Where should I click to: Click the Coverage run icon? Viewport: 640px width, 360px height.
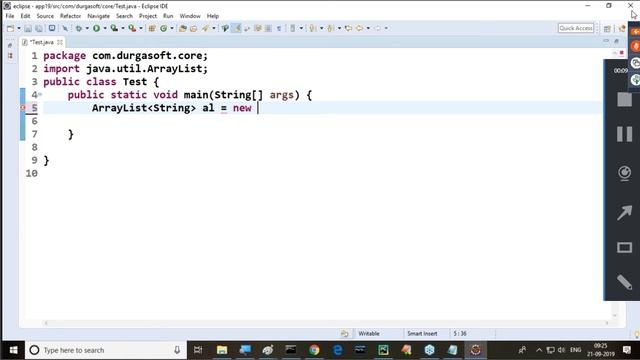coord(114,28)
